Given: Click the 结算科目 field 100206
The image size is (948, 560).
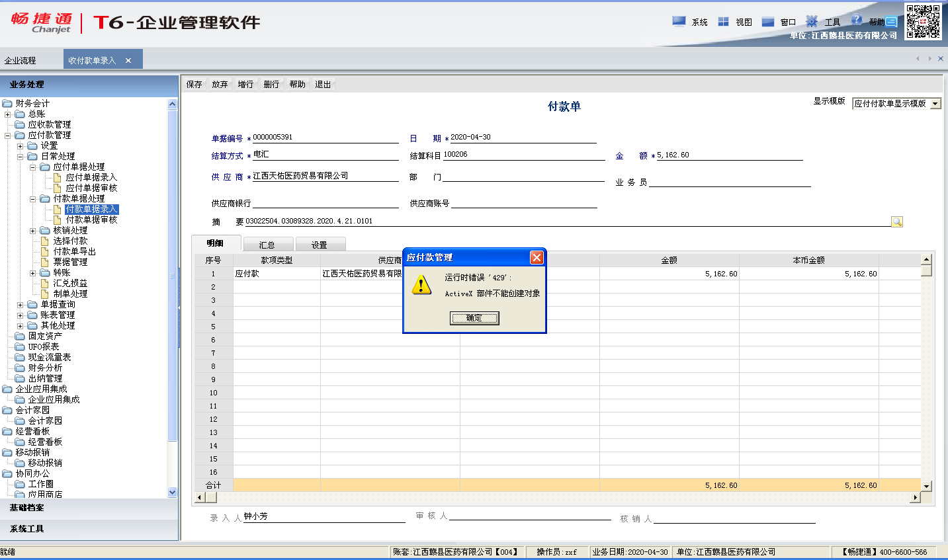Looking at the screenshot, I should click(524, 155).
